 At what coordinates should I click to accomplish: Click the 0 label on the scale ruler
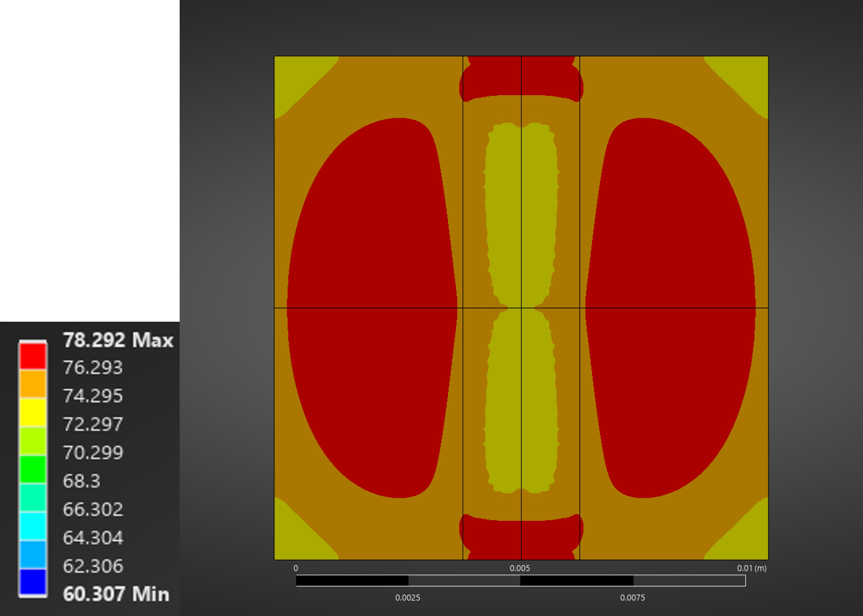point(296,568)
